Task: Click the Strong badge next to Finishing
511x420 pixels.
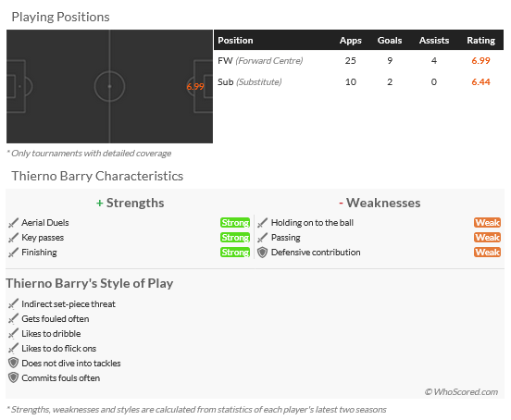Action: click(x=235, y=253)
